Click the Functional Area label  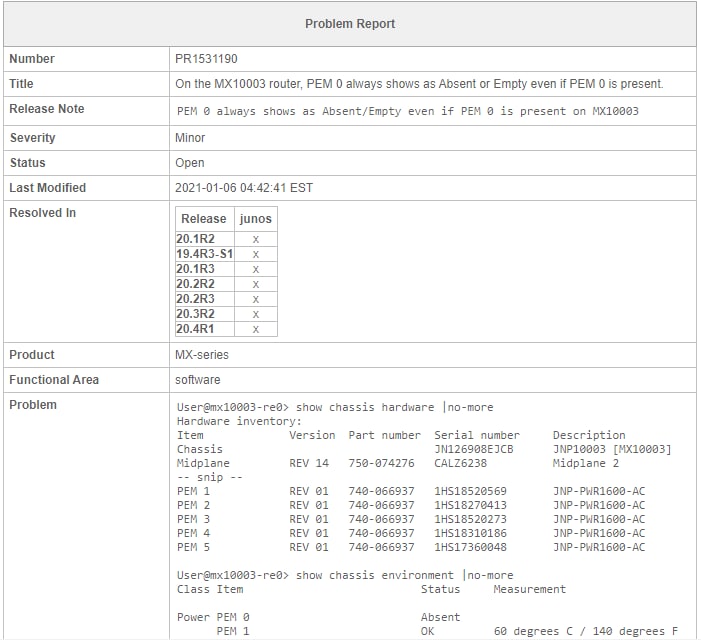click(54, 380)
